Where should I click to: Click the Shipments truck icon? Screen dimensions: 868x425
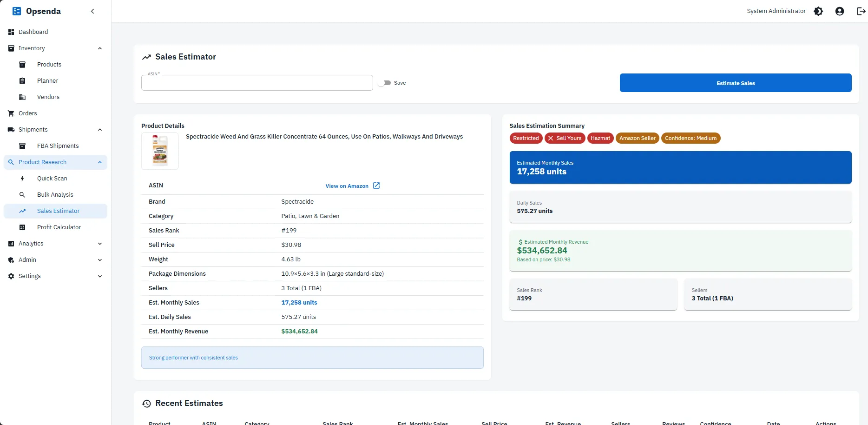pyautogui.click(x=11, y=130)
